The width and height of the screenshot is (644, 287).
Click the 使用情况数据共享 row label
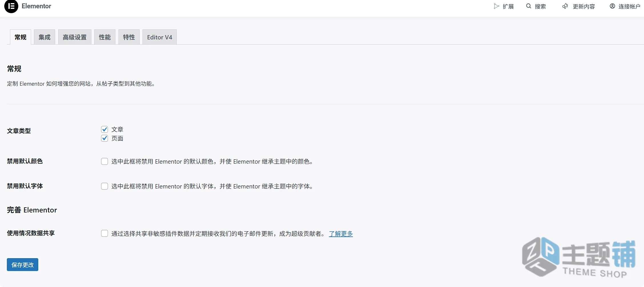point(31,233)
